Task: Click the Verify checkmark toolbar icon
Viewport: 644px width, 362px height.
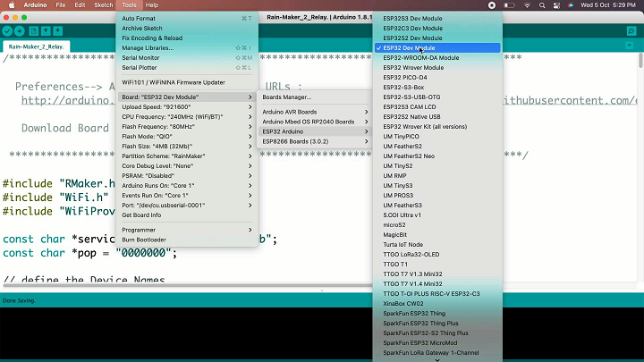Action: pyautogui.click(x=7, y=30)
